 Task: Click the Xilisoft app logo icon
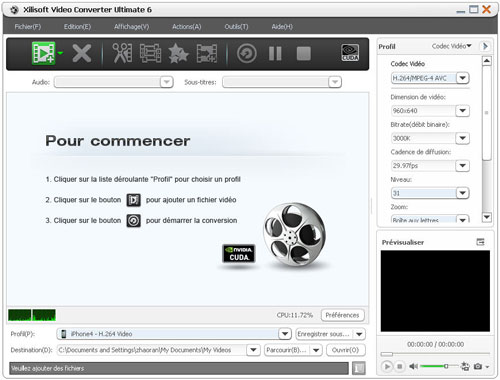coord(14,10)
